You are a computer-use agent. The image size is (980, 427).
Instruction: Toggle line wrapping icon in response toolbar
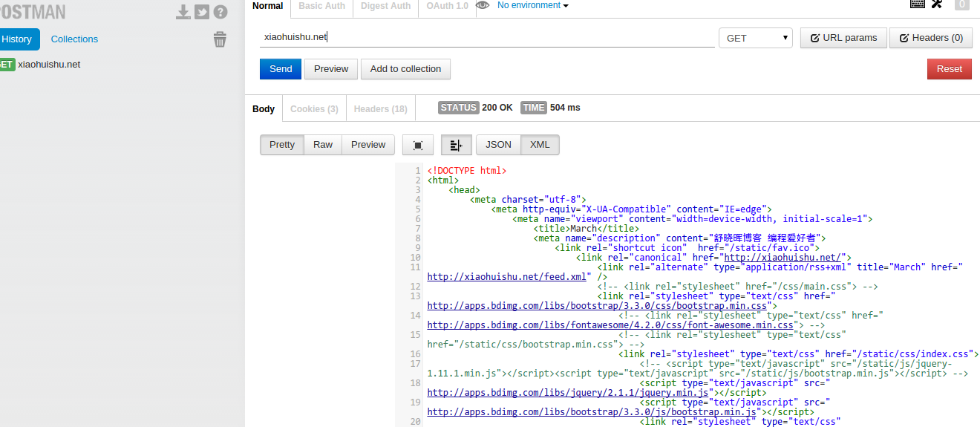point(457,145)
